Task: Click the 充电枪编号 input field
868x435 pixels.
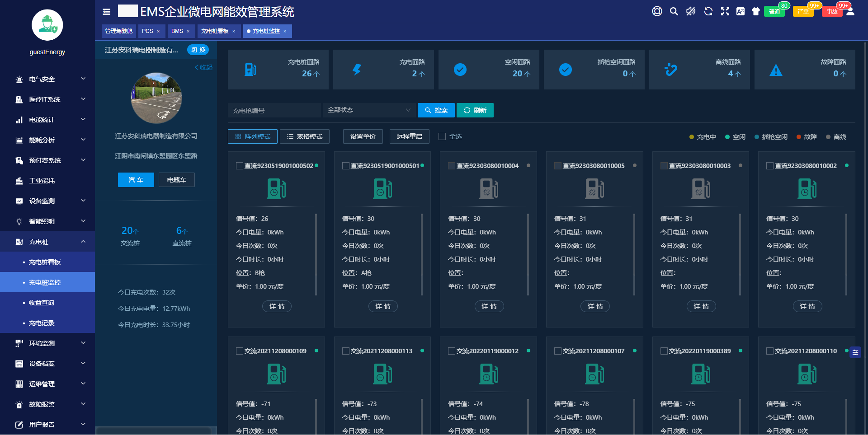Action: click(274, 110)
